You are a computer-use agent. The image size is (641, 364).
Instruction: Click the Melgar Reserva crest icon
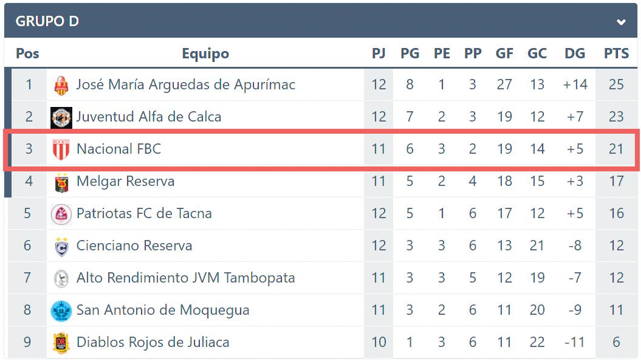(x=61, y=182)
